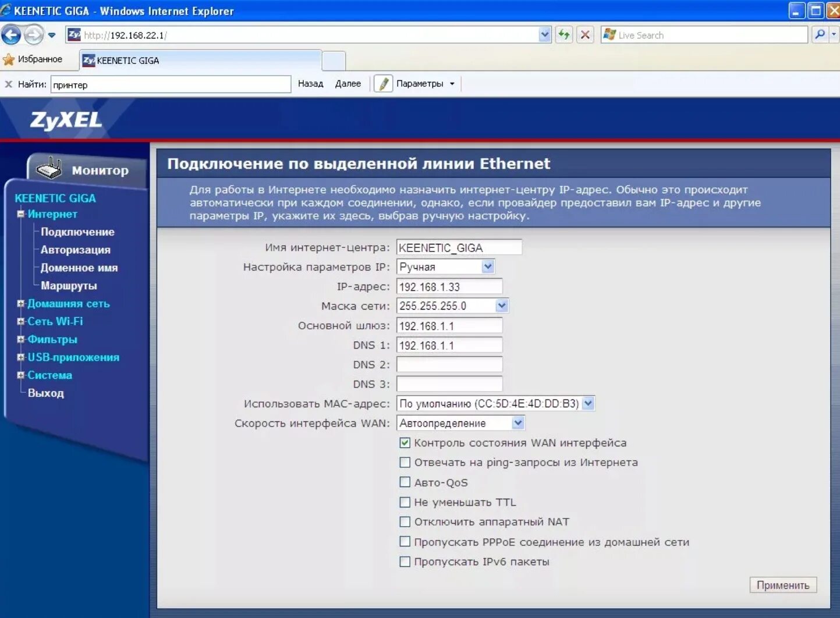Viewport: 840px width, 618px height.
Task: Click Выход to log out
Action: [x=46, y=393]
